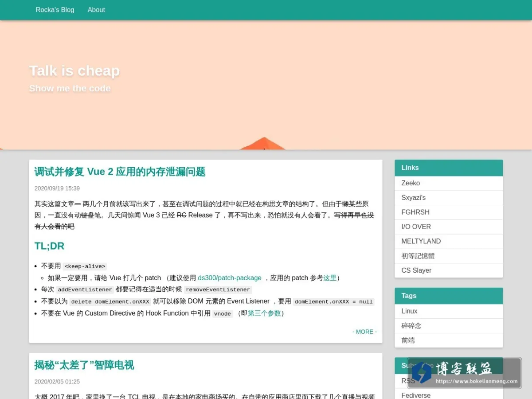
Task: Visit the I/O OVER link
Action: click(449, 227)
